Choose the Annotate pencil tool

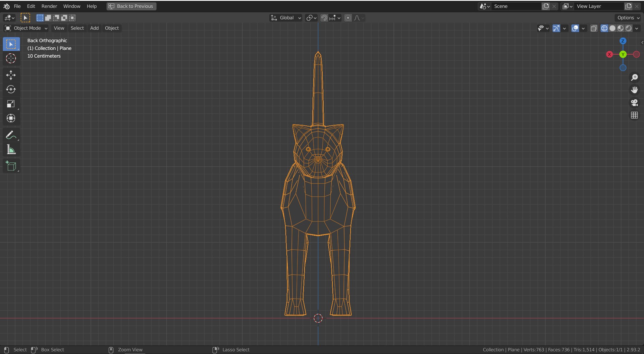pyautogui.click(x=11, y=135)
